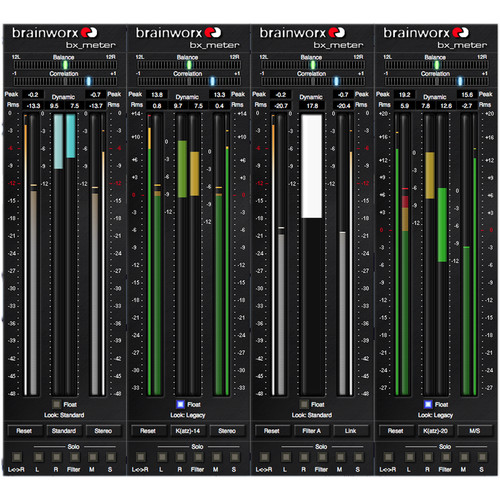The width and height of the screenshot is (500, 500).
Task: Click the RMS value -13.3
Action: coord(33,106)
